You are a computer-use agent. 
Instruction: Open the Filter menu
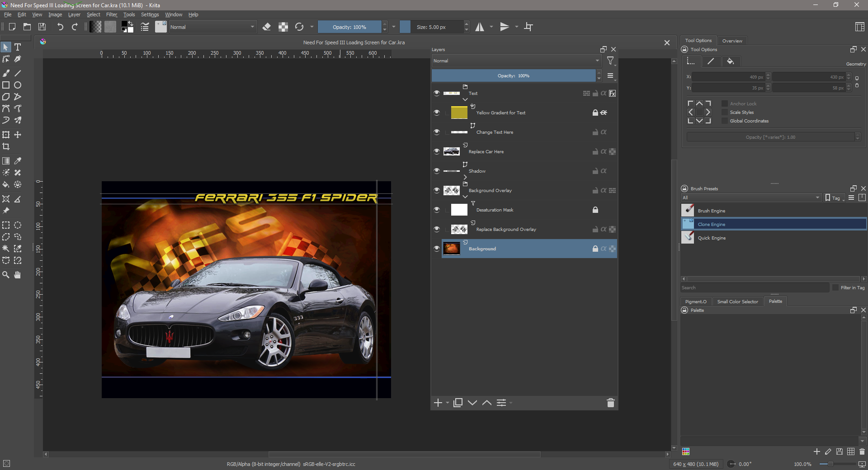[112, 14]
